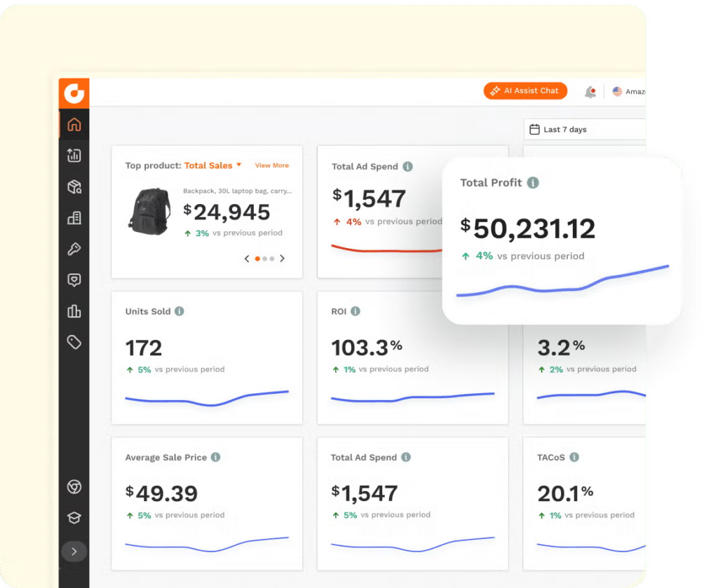Click the reviews badge icon in sidebar
Image resolution: width=718 pixels, height=588 pixels.
pos(74,280)
